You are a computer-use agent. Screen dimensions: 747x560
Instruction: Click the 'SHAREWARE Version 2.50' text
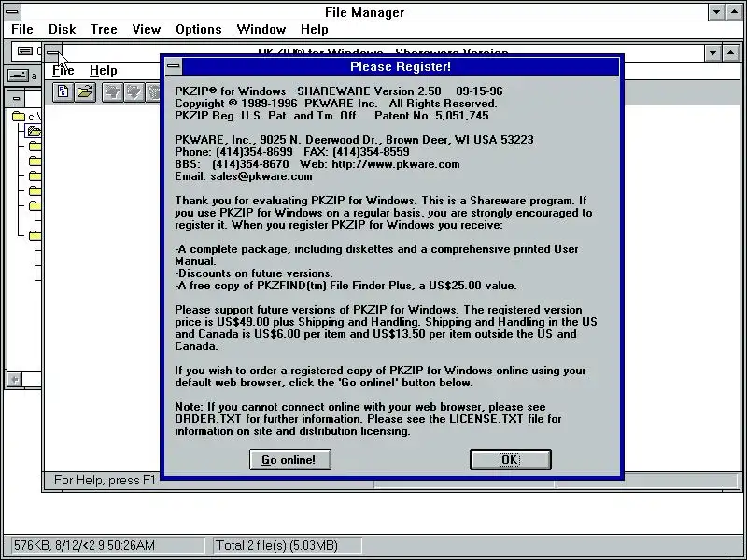(369, 91)
